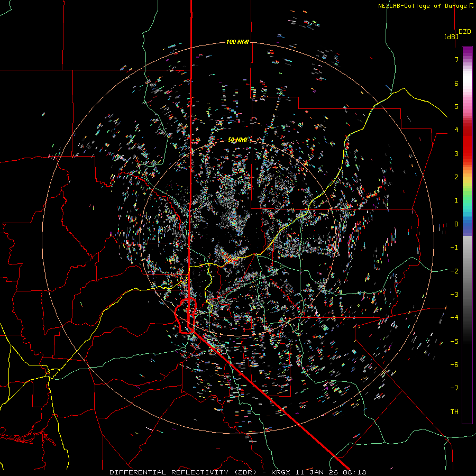The height and width of the screenshot is (476, 476).
Task: Click the -1 value on color scale
Action: pos(454,248)
